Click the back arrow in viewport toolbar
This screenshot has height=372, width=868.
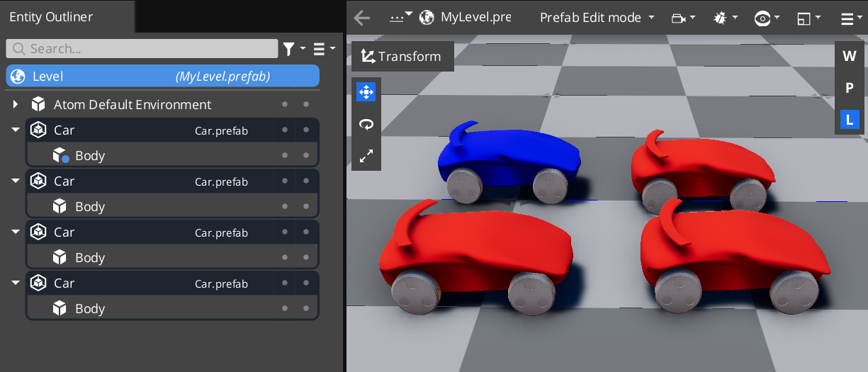(x=362, y=18)
